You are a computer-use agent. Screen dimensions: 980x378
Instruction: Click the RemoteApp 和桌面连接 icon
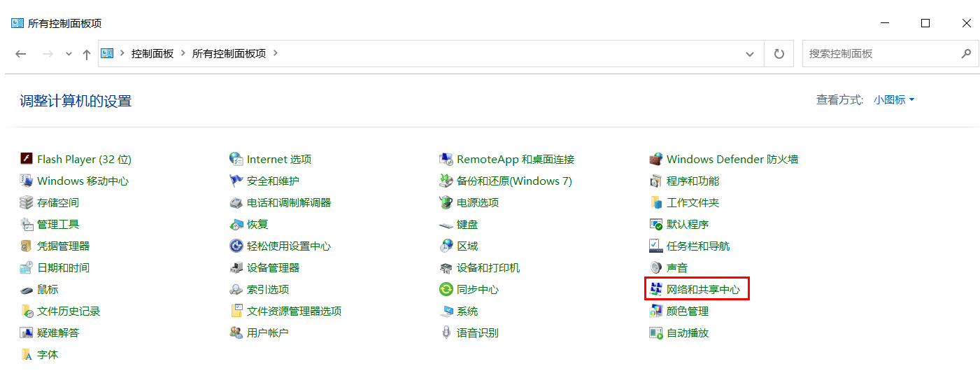click(446, 159)
